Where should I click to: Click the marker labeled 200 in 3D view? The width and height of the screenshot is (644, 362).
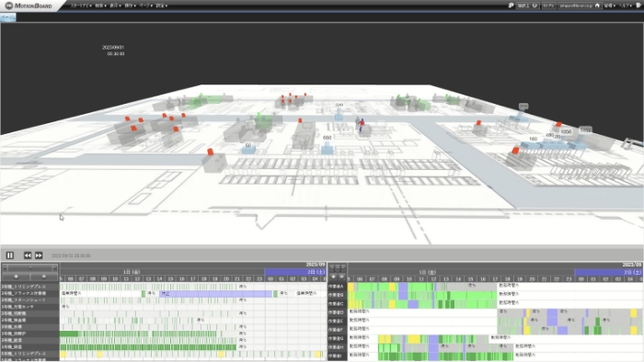point(523,107)
